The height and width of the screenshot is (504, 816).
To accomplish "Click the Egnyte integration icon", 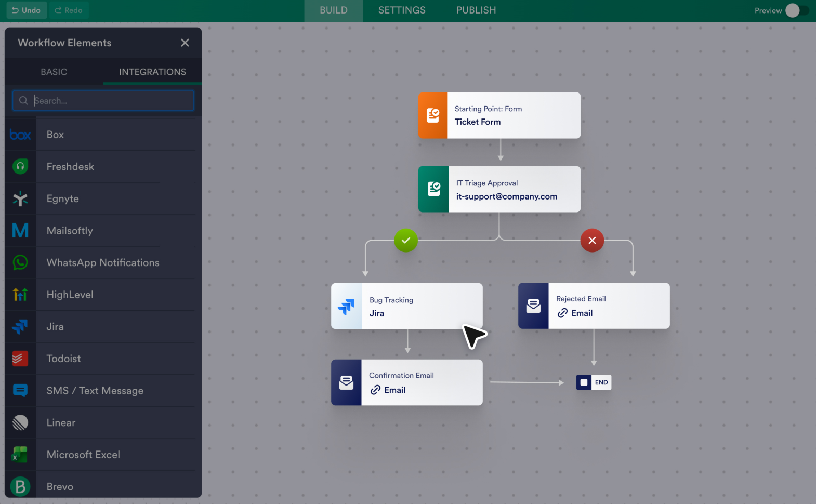I will coord(20,198).
